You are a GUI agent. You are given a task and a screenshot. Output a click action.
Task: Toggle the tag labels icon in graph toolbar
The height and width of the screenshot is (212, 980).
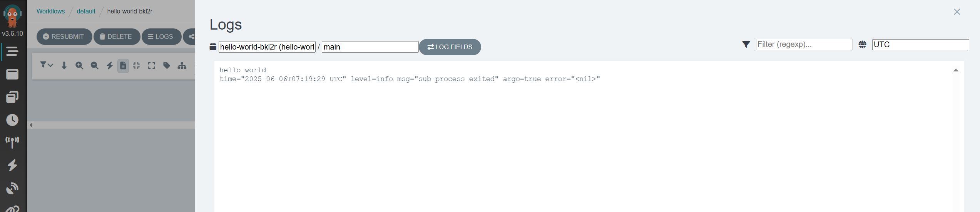167,66
